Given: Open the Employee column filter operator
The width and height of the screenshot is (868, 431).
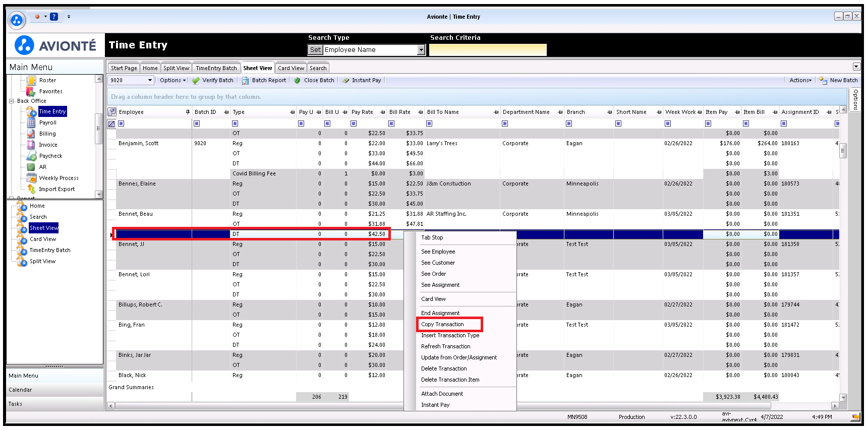Looking at the screenshot, I should (121, 124).
